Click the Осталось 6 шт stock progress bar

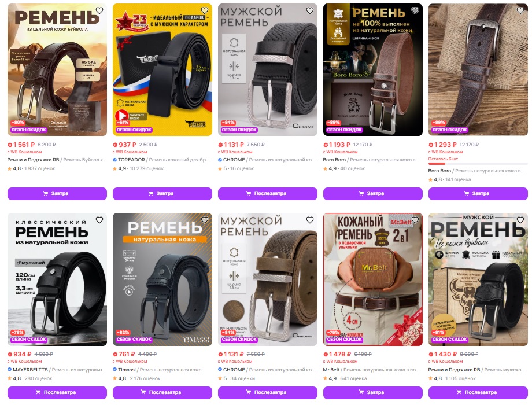pyautogui.click(x=478, y=164)
